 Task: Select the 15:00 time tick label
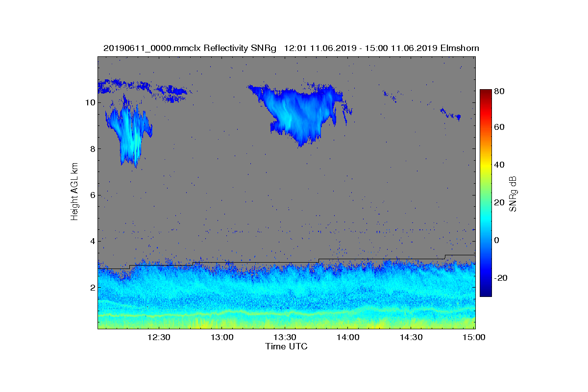(474, 338)
